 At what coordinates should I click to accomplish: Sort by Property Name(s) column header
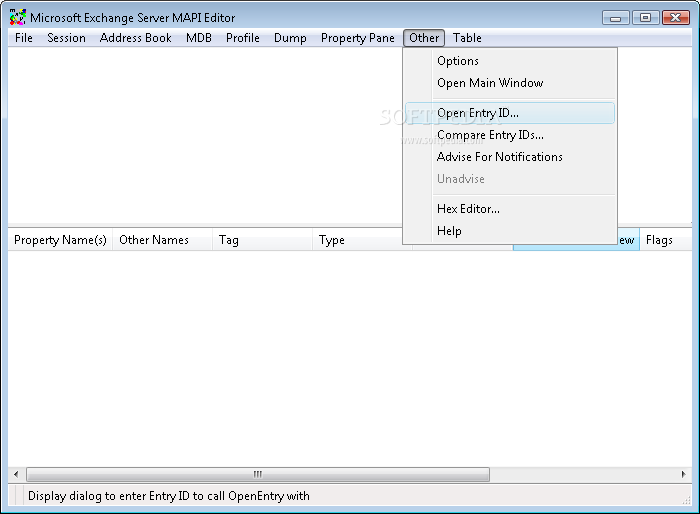(60, 240)
